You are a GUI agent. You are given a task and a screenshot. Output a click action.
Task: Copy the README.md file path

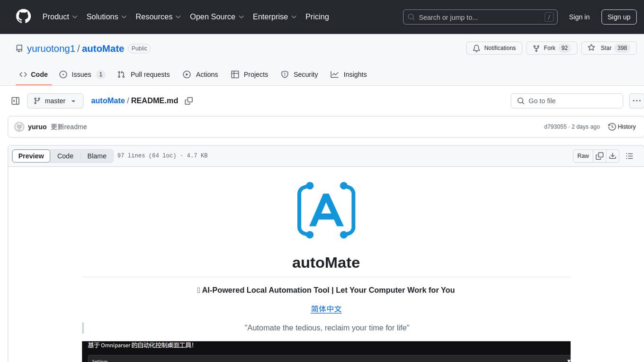point(188,101)
